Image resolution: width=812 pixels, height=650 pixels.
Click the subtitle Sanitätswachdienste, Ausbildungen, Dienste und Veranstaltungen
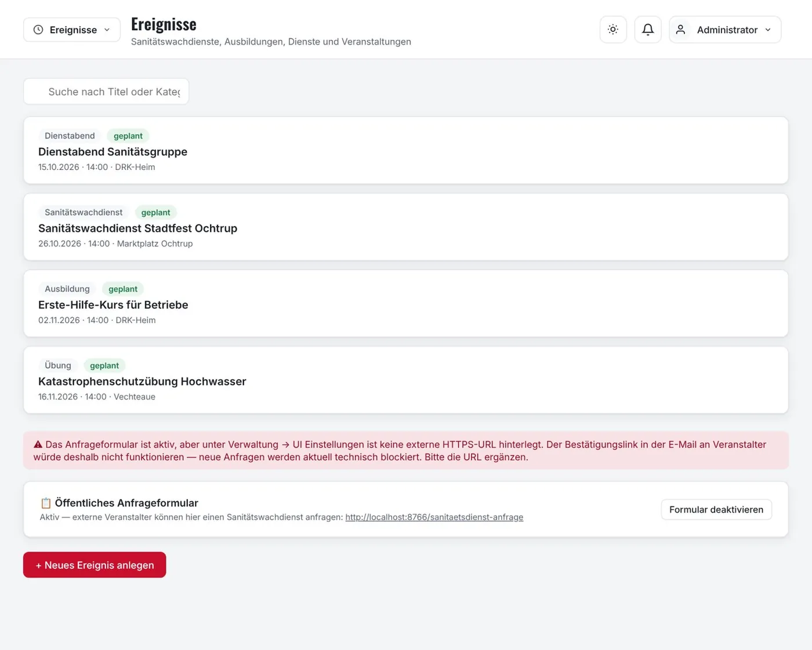pyautogui.click(x=271, y=42)
